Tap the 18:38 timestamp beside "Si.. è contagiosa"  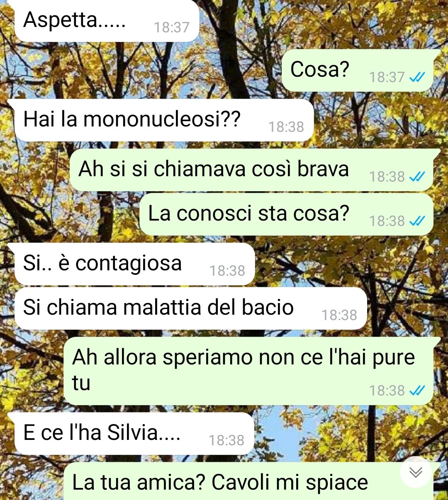point(227,271)
